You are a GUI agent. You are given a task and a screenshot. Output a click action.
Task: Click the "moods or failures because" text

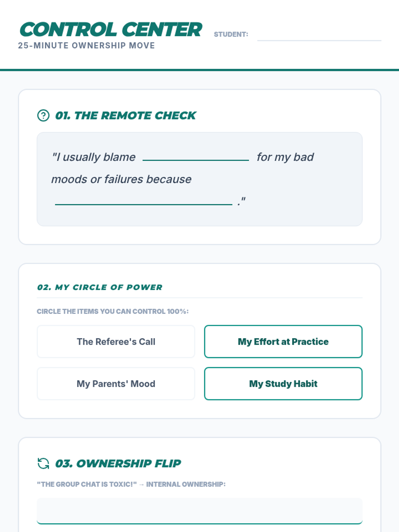tap(121, 179)
